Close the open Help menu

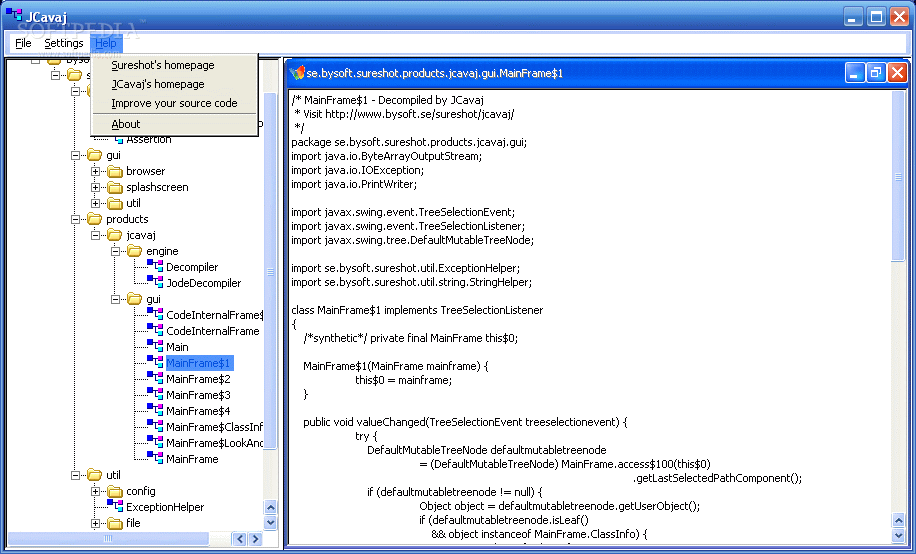pos(106,43)
